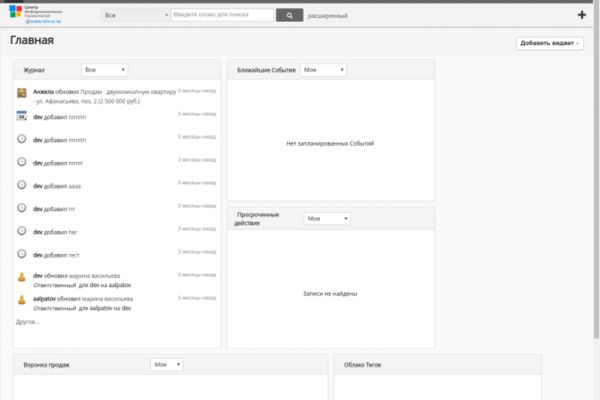Click the user name 'Анжела' in the journal
This screenshot has height=400, width=600.
(43, 92)
